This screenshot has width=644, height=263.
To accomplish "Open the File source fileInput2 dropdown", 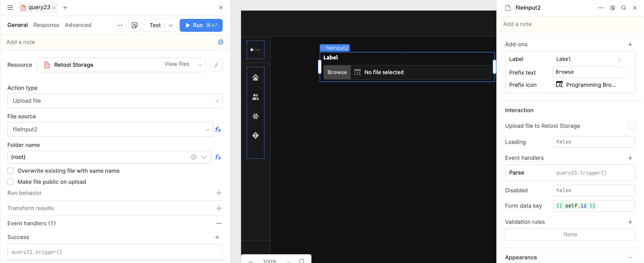I will click(x=110, y=129).
